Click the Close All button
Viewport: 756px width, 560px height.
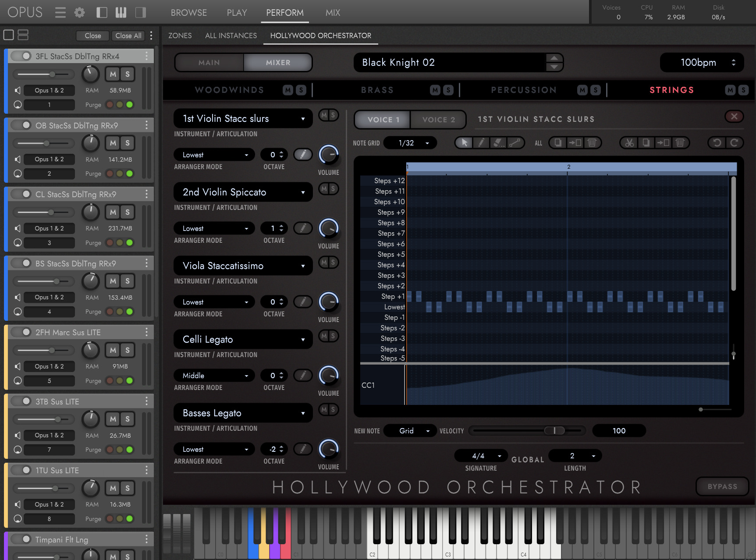[x=128, y=35]
